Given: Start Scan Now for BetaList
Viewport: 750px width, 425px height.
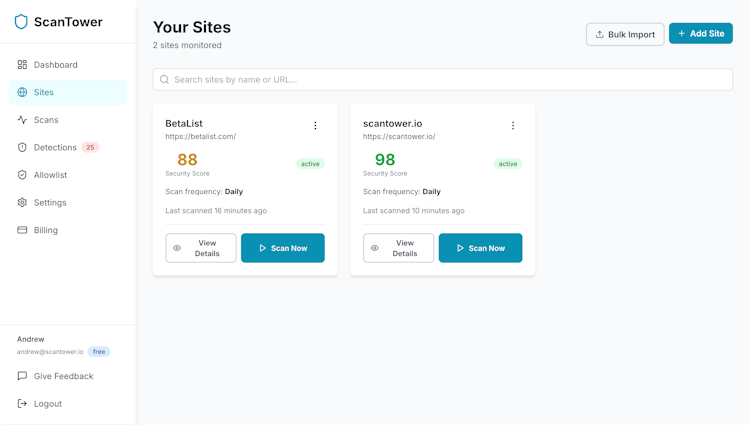Looking at the screenshot, I should tap(283, 248).
